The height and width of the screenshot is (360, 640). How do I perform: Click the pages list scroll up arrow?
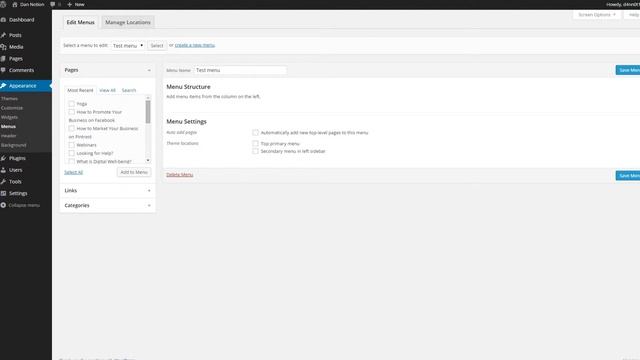[x=148, y=98]
